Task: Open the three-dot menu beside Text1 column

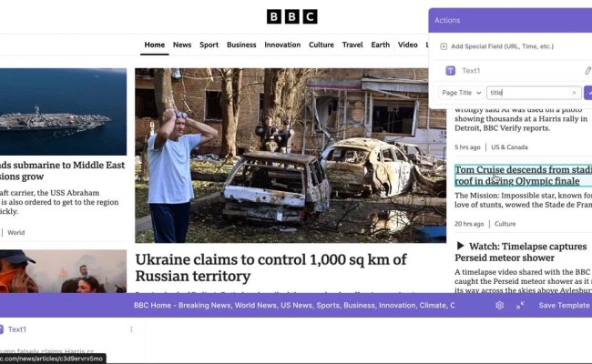Action: [x=131, y=329]
